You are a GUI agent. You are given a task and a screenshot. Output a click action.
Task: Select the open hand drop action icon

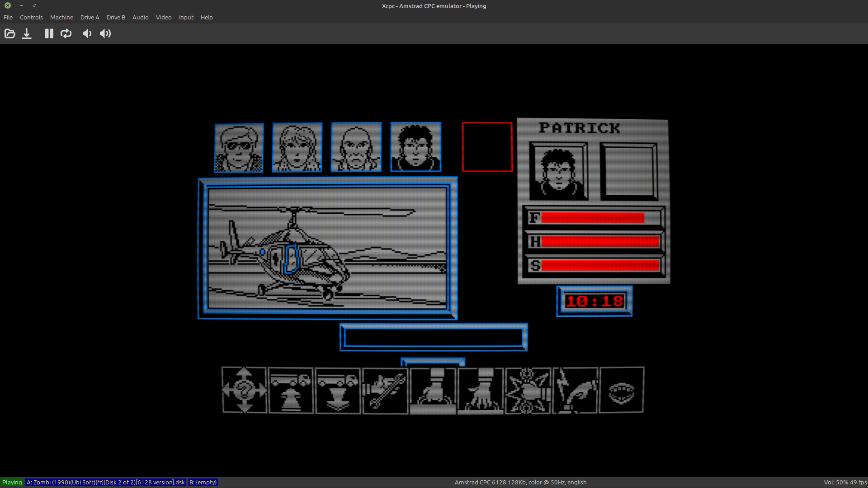pyautogui.click(x=480, y=390)
